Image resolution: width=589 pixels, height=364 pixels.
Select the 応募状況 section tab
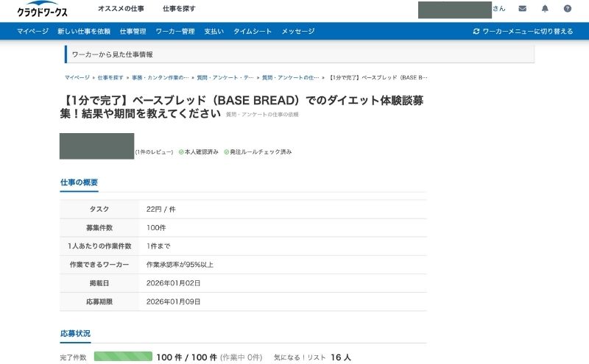point(75,334)
